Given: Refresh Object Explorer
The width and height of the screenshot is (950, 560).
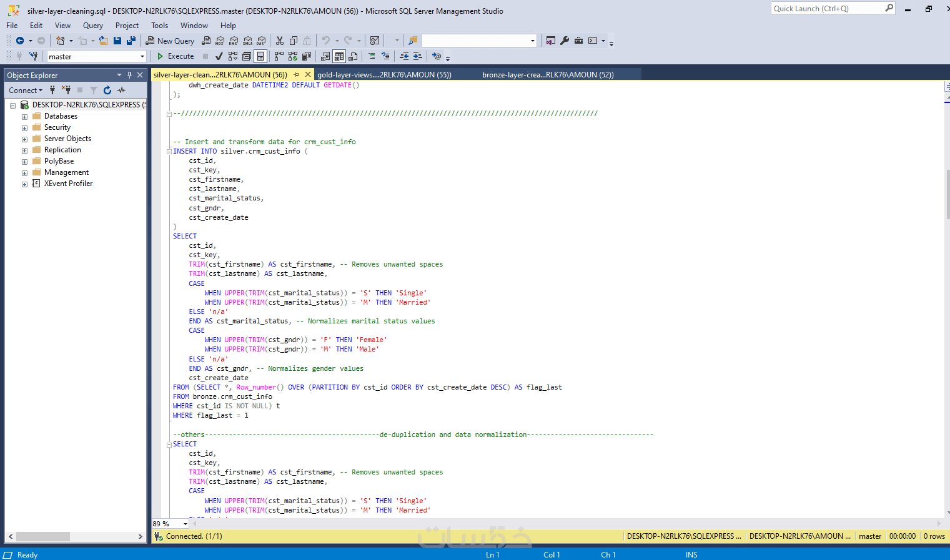Looking at the screenshot, I should pyautogui.click(x=107, y=91).
